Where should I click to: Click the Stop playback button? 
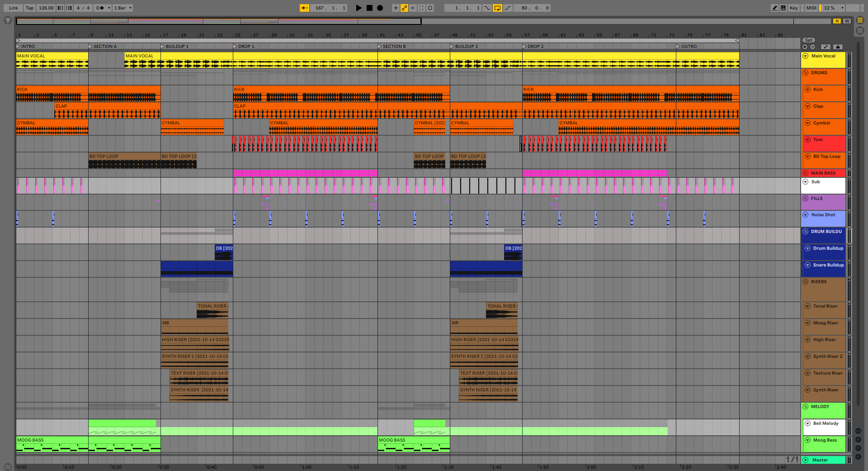(369, 8)
